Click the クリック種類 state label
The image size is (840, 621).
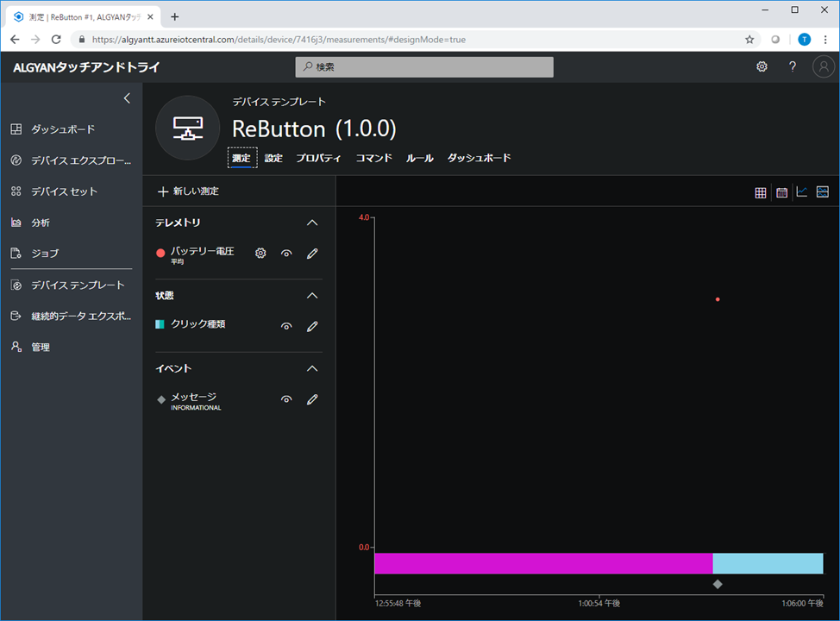point(198,323)
